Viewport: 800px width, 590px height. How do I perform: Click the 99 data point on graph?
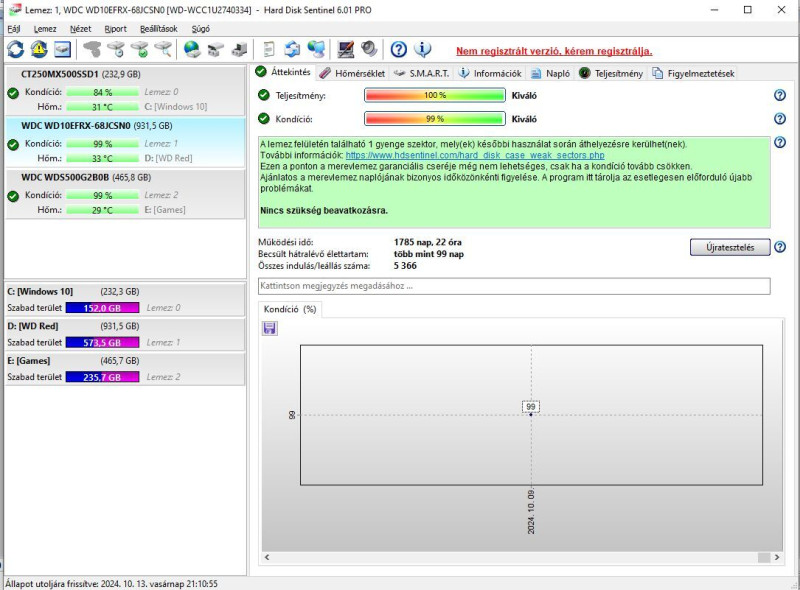click(531, 414)
